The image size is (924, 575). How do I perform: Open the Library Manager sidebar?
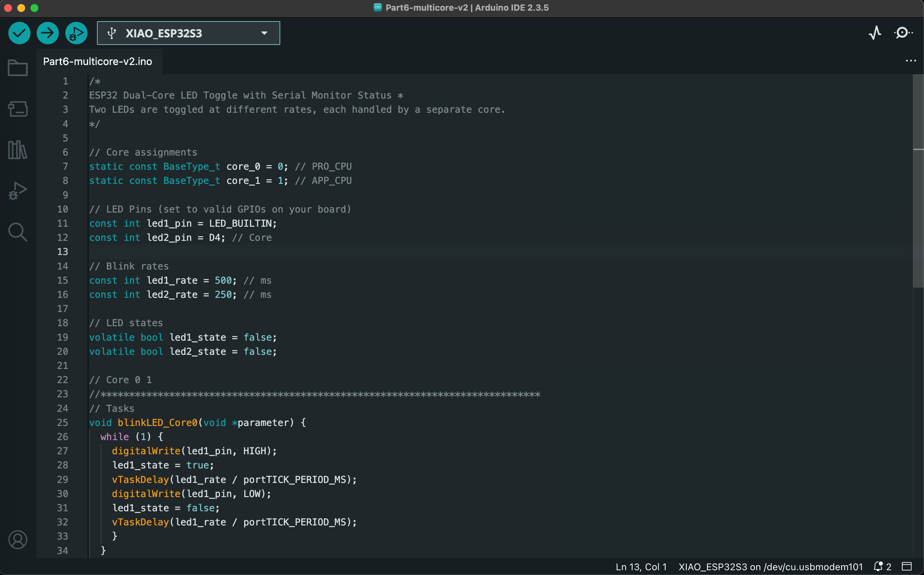[18, 150]
